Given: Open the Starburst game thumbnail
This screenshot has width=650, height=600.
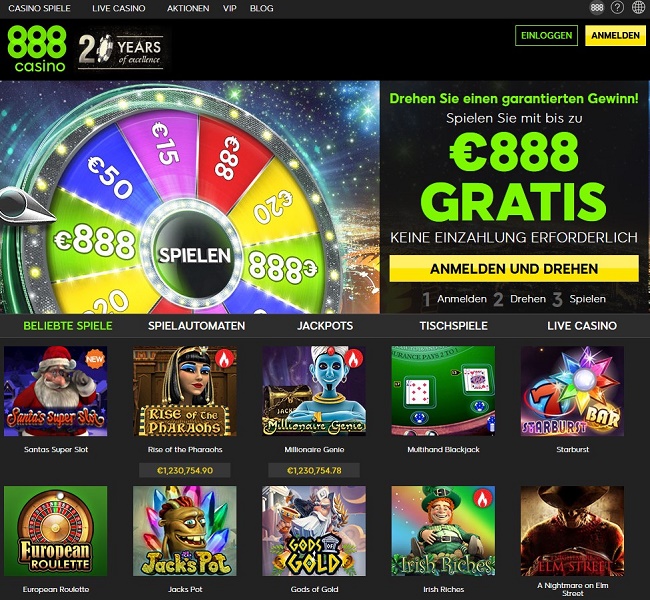Looking at the screenshot, I should tap(572, 391).
